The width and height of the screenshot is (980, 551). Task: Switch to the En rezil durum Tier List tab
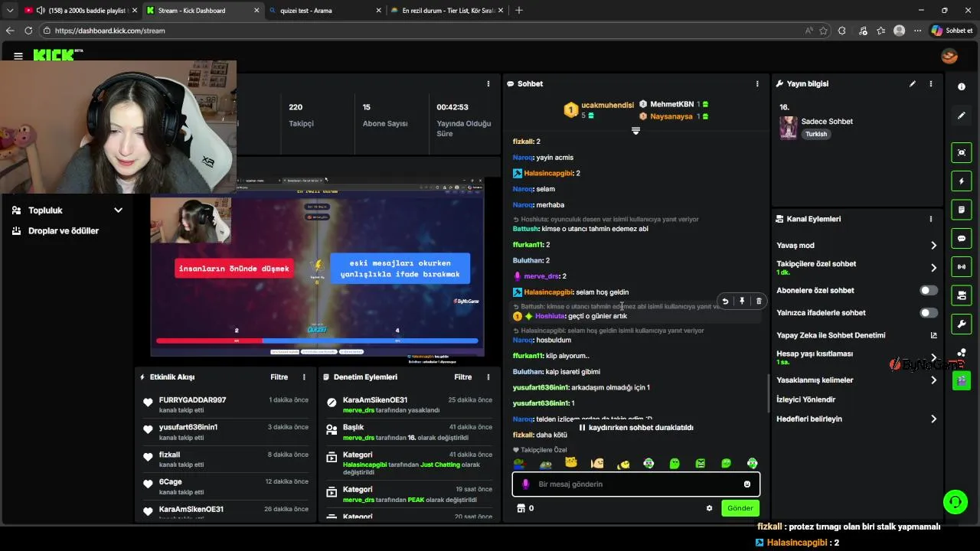(x=446, y=10)
